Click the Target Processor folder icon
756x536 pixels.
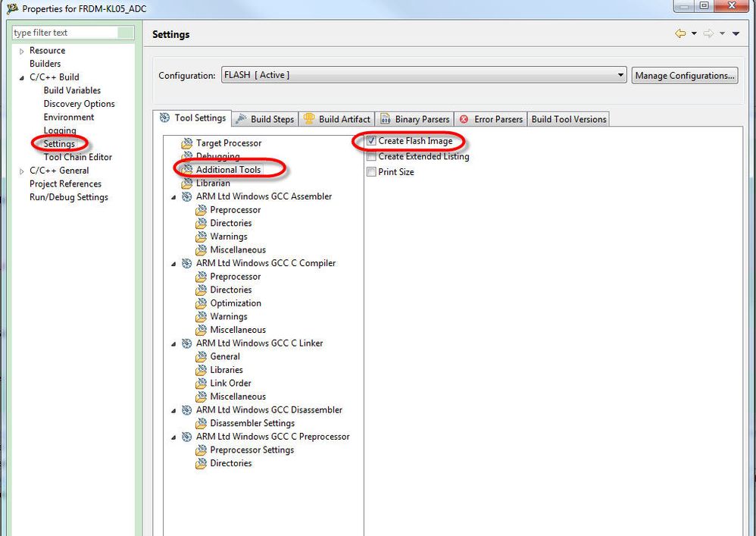pyautogui.click(x=186, y=143)
